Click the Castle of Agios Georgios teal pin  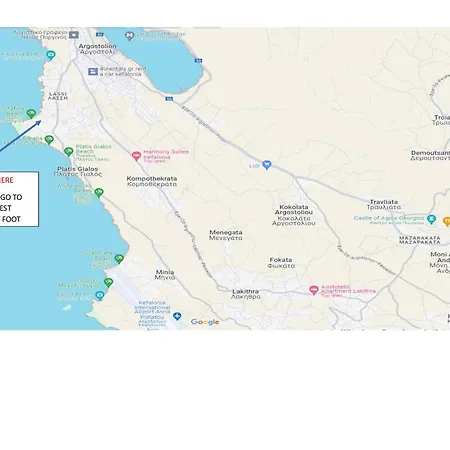(432, 219)
